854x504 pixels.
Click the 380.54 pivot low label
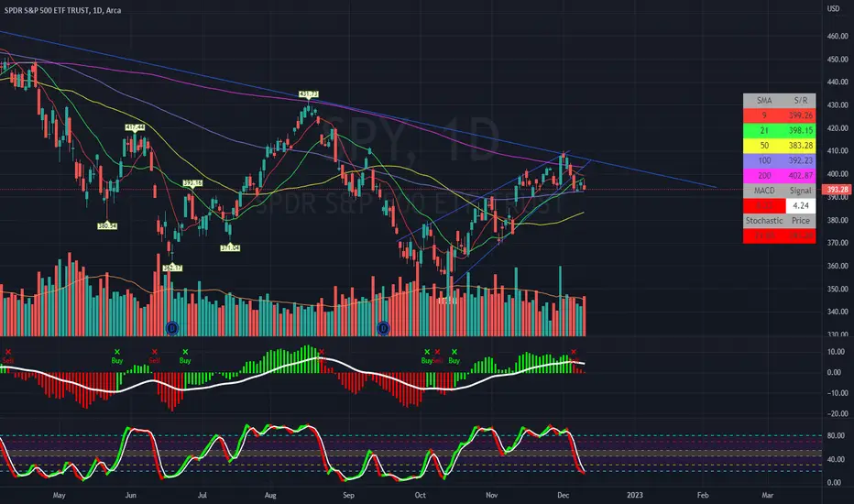click(107, 225)
